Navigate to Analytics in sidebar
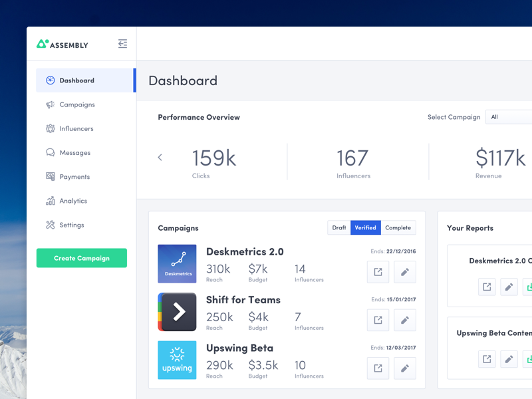The height and width of the screenshot is (399, 532). (73, 201)
